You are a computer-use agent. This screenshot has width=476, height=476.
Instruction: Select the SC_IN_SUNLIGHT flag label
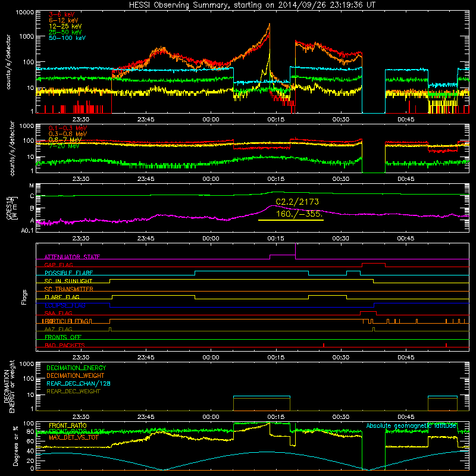point(68,281)
